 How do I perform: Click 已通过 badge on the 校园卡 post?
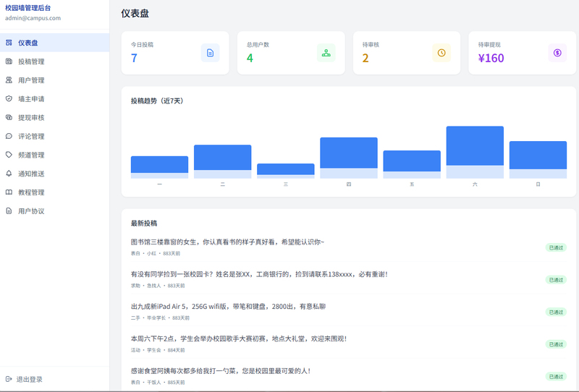[556, 280]
